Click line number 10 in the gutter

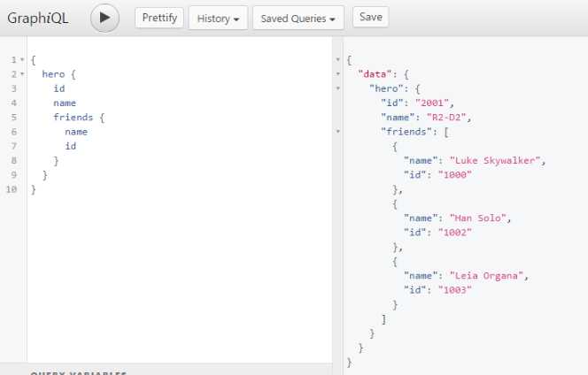(12, 189)
